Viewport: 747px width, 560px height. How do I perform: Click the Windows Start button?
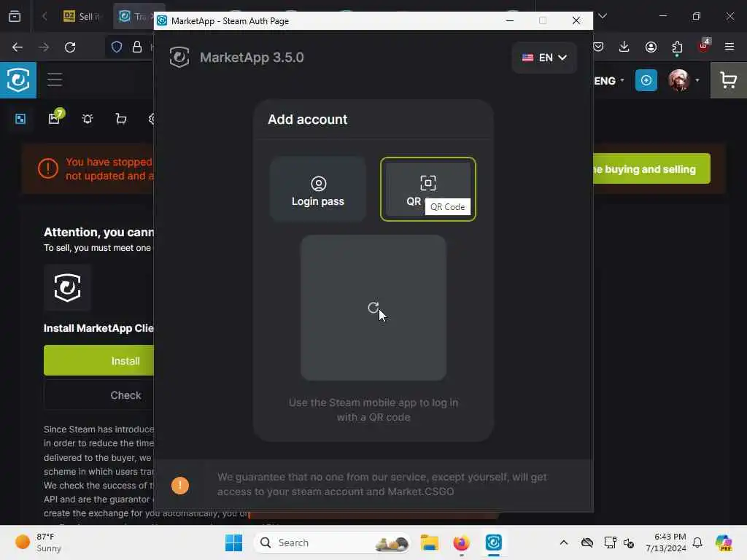[x=233, y=542]
